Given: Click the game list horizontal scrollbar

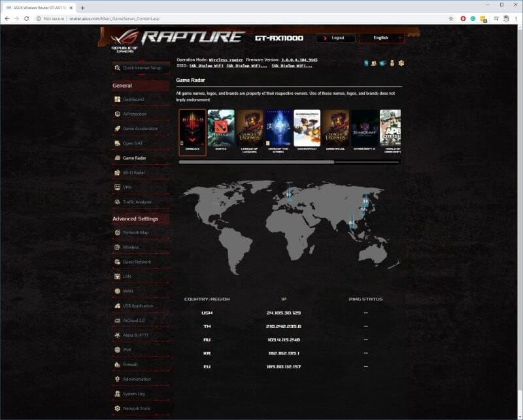Looking at the screenshot, I should [256, 162].
